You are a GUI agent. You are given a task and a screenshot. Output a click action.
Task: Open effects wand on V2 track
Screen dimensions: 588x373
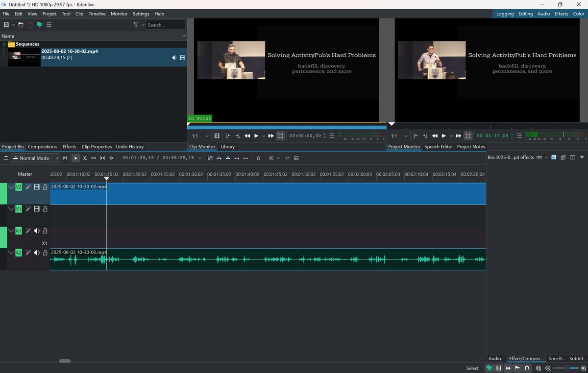click(28, 187)
